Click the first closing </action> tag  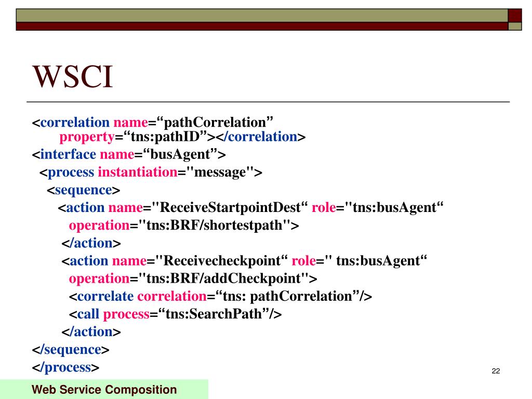point(91,243)
